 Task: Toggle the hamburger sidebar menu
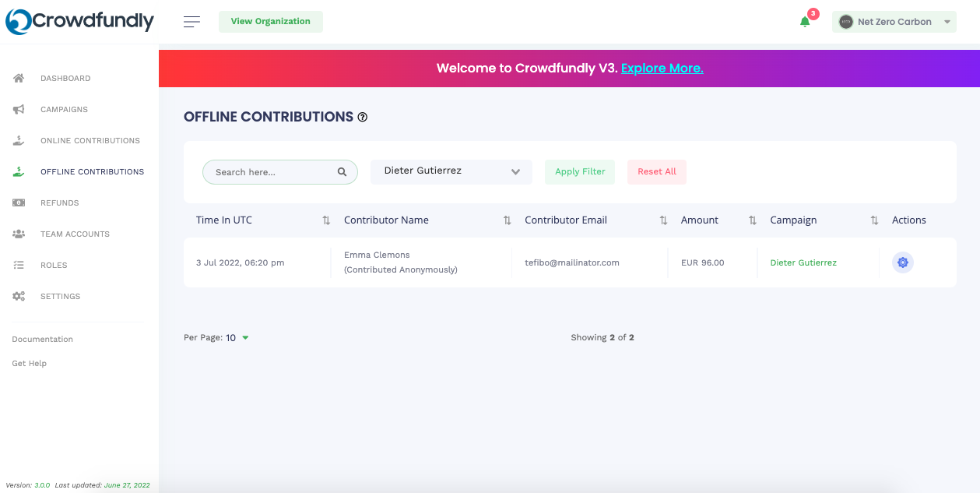tap(191, 22)
